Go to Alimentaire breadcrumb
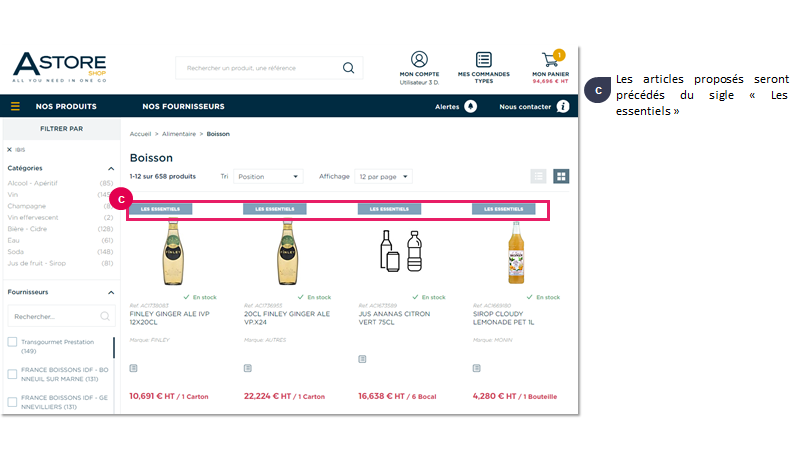This screenshot has width=800, height=450. click(x=179, y=134)
